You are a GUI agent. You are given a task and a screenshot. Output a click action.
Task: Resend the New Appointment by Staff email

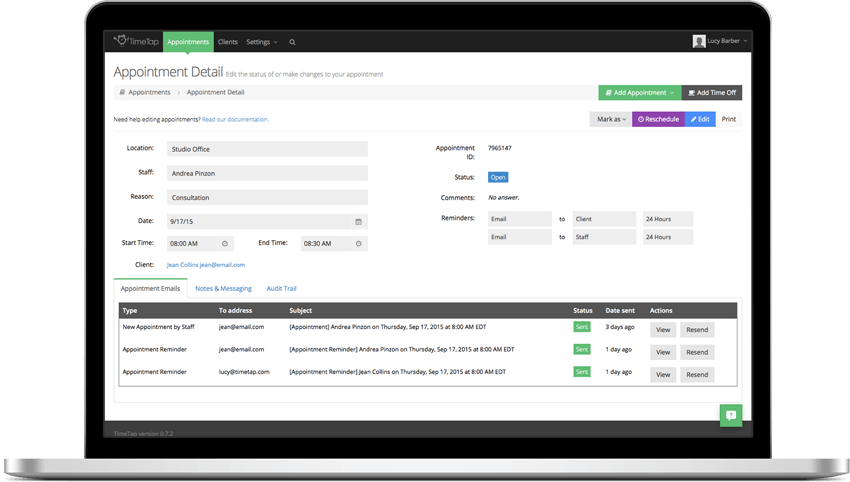tap(697, 330)
